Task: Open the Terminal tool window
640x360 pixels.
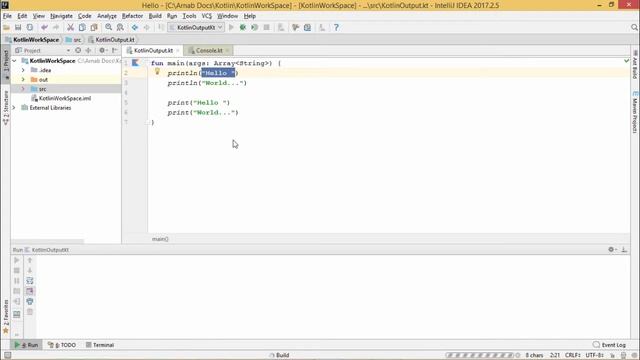Action: click(x=100, y=345)
